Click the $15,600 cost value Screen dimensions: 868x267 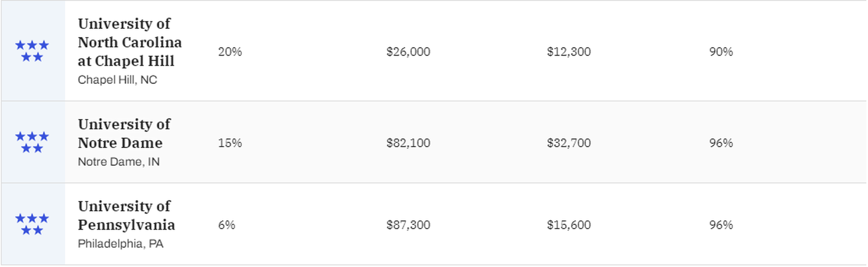pyautogui.click(x=569, y=225)
